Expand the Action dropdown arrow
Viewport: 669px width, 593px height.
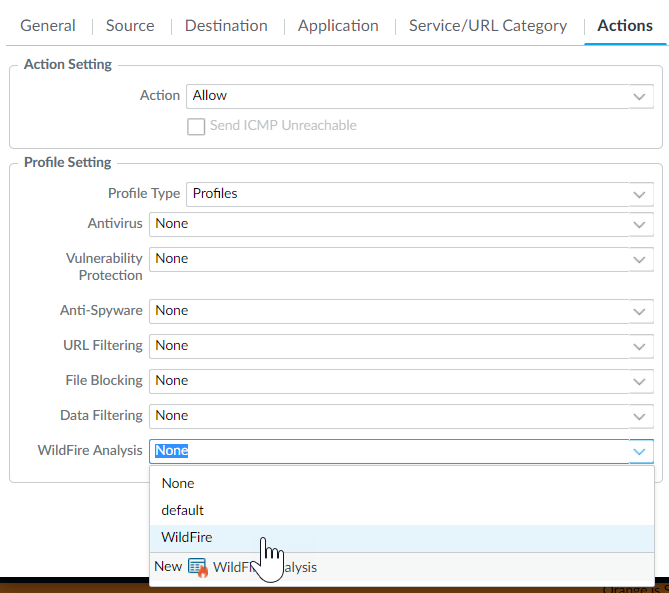point(640,96)
